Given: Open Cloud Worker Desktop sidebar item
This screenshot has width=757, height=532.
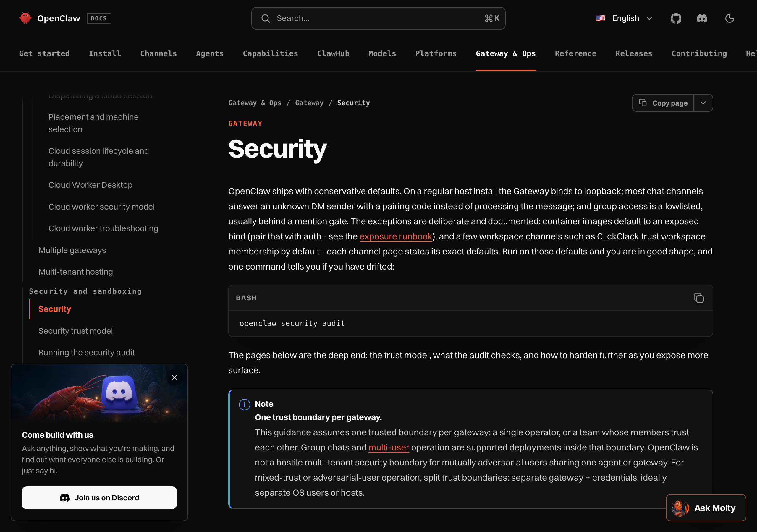Looking at the screenshot, I should point(90,185).
